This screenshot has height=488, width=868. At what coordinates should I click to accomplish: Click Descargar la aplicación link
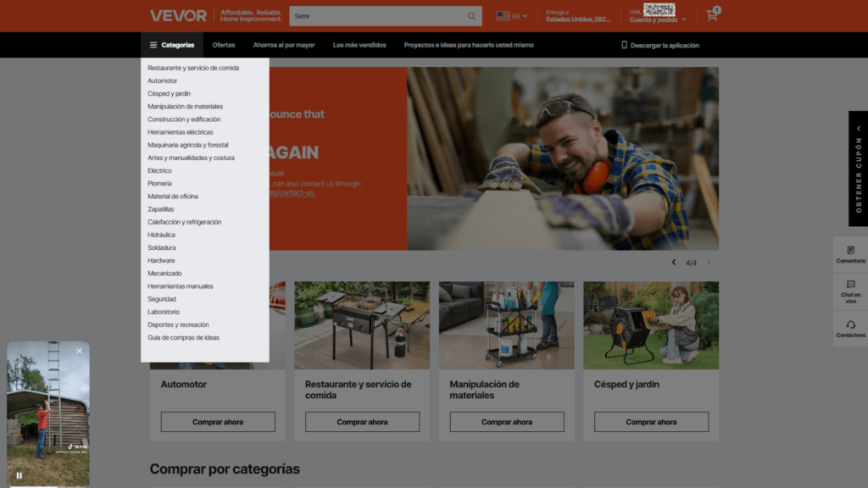[665, 46]
